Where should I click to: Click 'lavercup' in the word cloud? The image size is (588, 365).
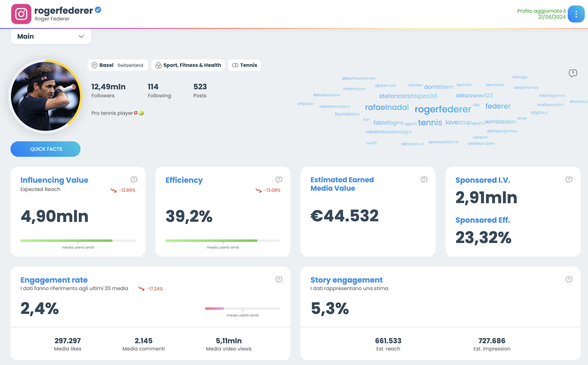[458, 122]
